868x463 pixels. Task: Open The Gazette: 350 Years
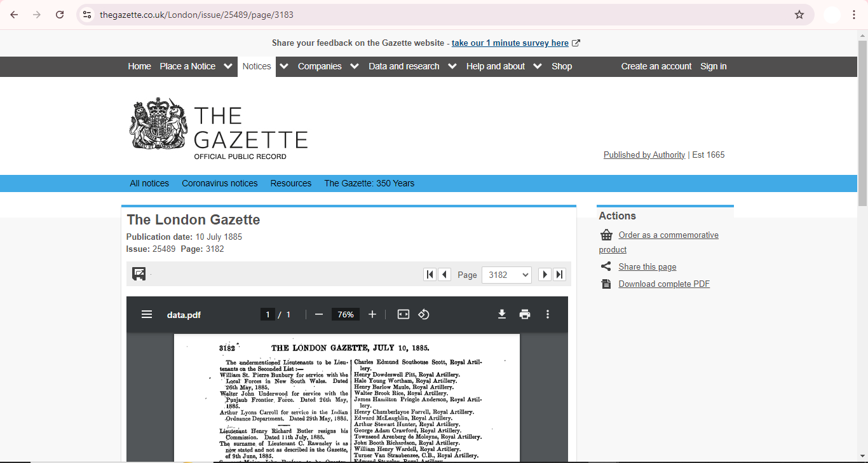[369, 183]
